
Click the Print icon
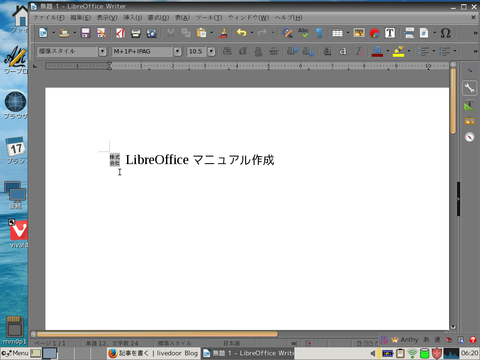136,33
